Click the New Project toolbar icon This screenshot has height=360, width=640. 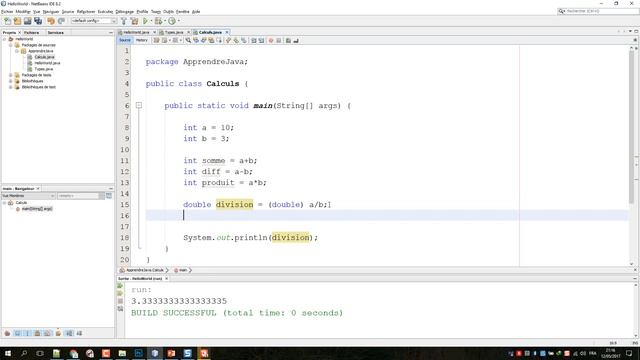tap(18, 21)
